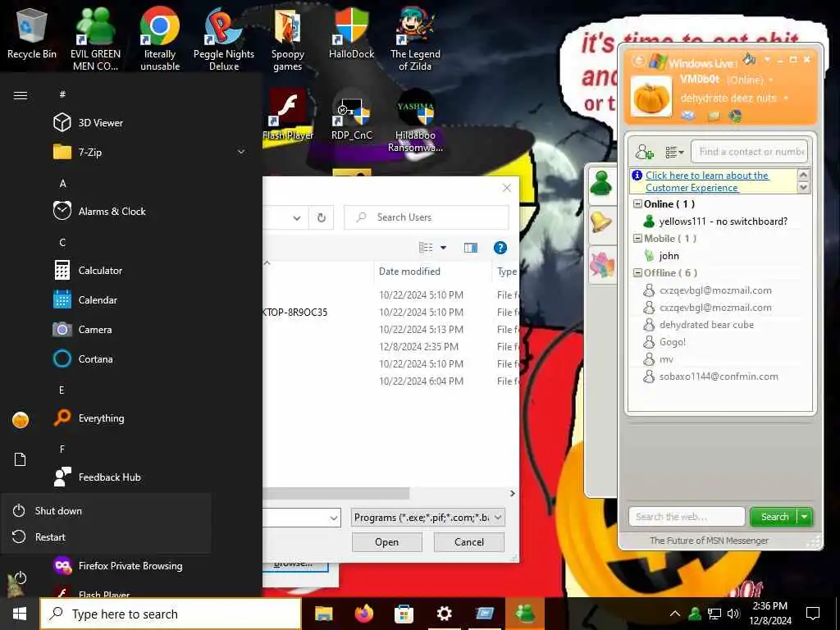This screenshot has width=840, height=630.
Task: Open the Online status dropdown arrow
Action: [x=771, y=80]
